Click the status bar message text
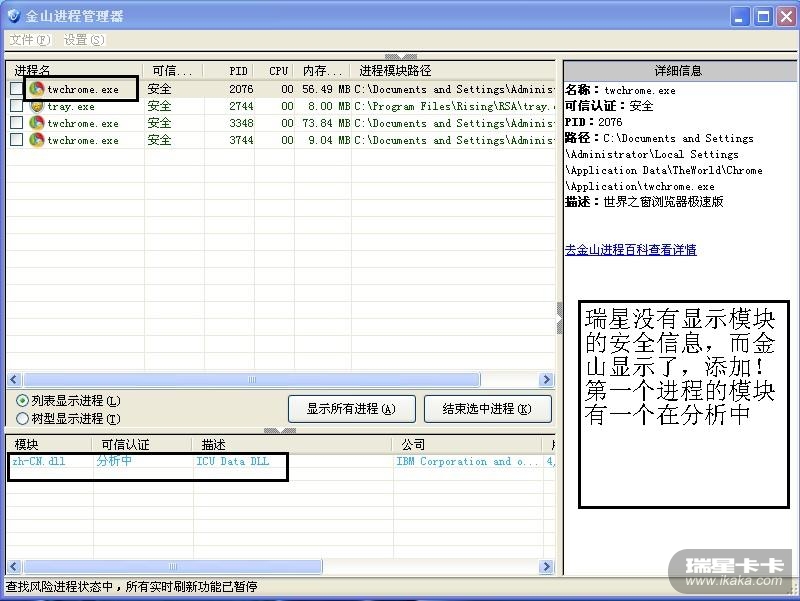The width and height of the screenshot is (800, 601). tap(131, 587)
